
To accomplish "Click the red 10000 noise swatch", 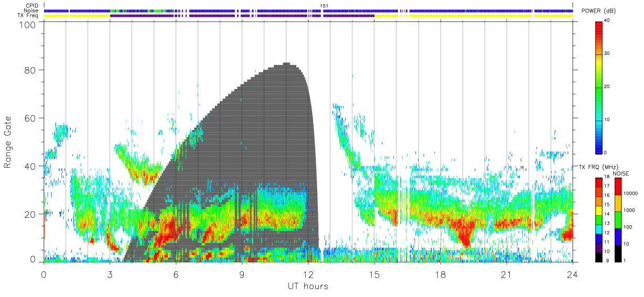I will (x=617, y=186).
